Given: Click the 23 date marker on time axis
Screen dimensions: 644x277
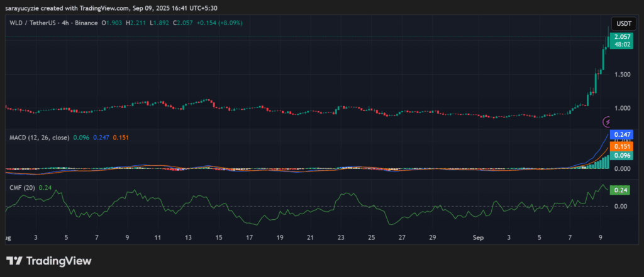Looking at the screenshot, I should pyautogui.click(x=341, y=237).
